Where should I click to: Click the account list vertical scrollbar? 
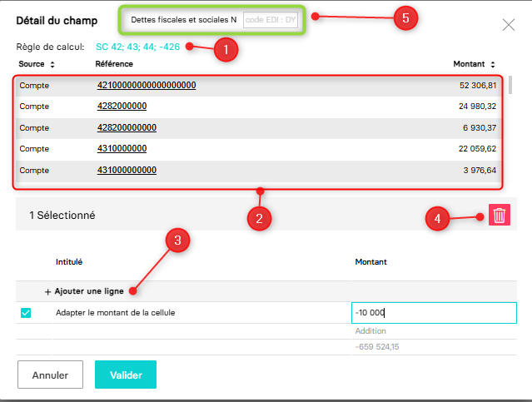[x=510, y=85]
